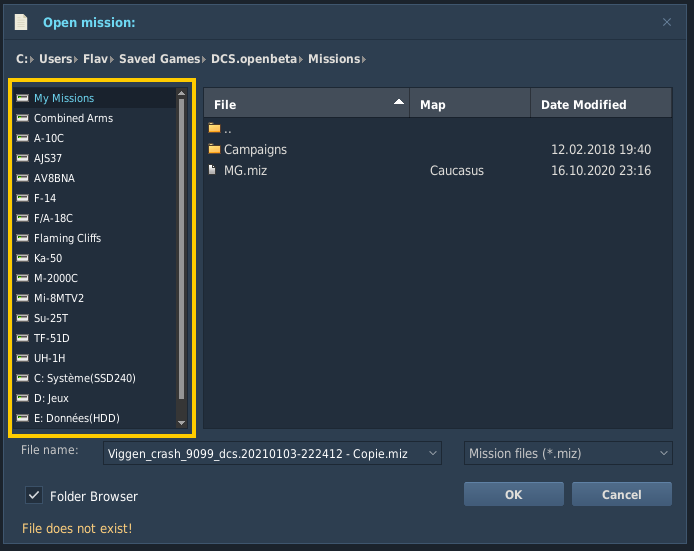694x551 pixels.
Task: Click the sidebar vertical scrollbar thumb
Action: coord(181,249)
